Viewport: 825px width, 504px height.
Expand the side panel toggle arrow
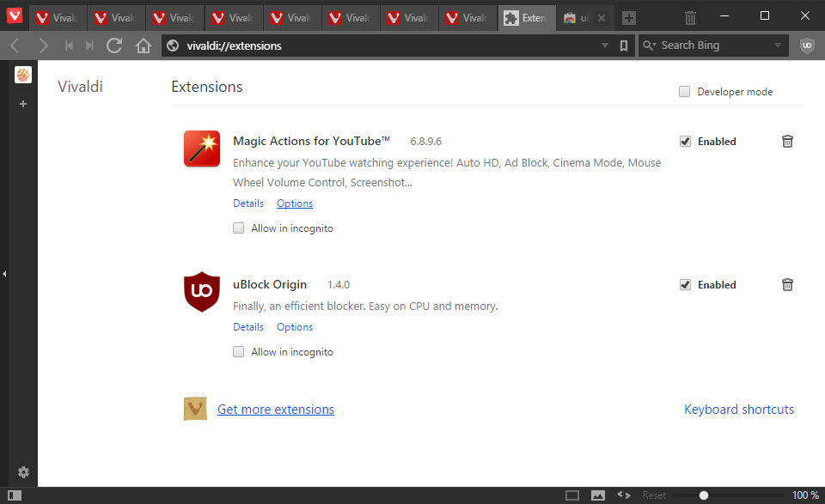click(x=4, y=274)
